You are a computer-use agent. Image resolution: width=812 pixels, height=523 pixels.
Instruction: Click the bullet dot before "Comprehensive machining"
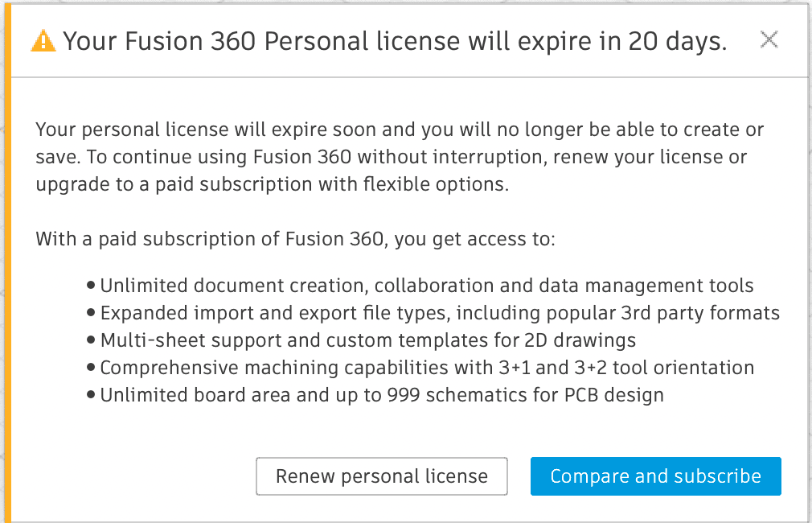point(91,368)
